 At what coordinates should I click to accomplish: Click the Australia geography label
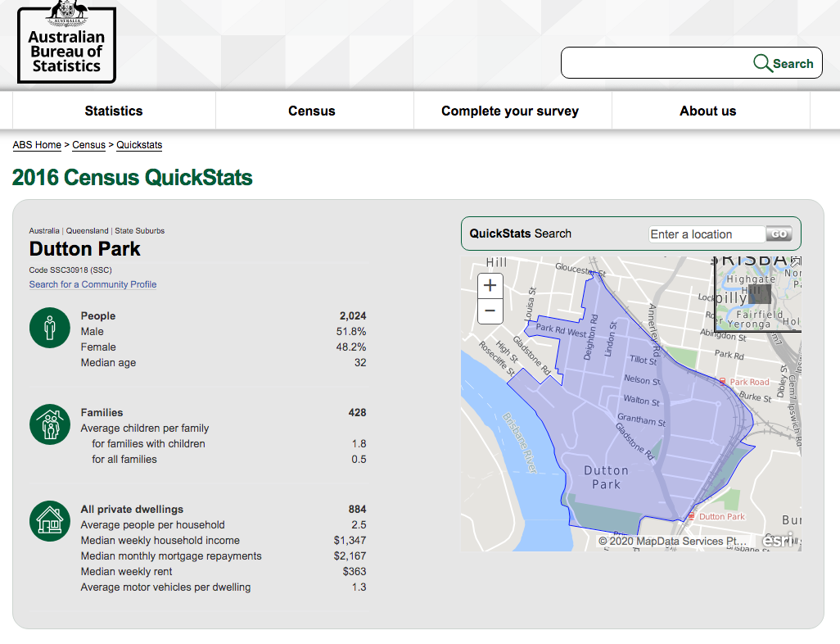pyautogui.click(x=44, y=230)
